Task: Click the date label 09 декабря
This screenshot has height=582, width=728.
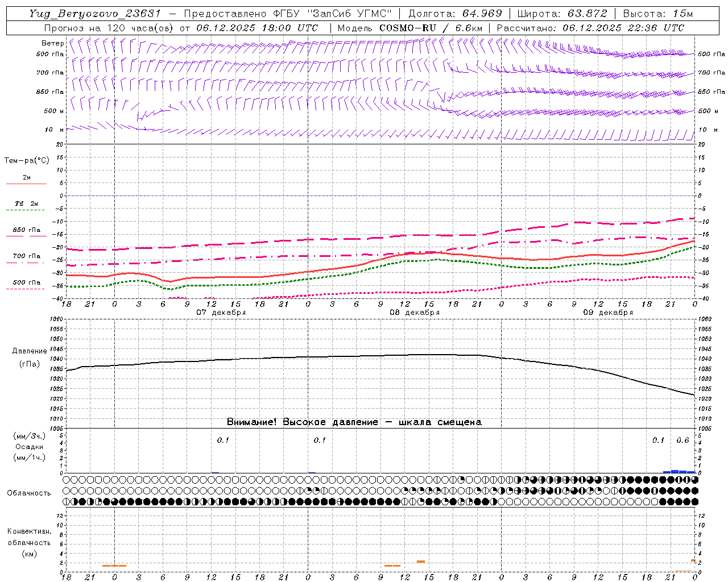Action: coord(608,313)
